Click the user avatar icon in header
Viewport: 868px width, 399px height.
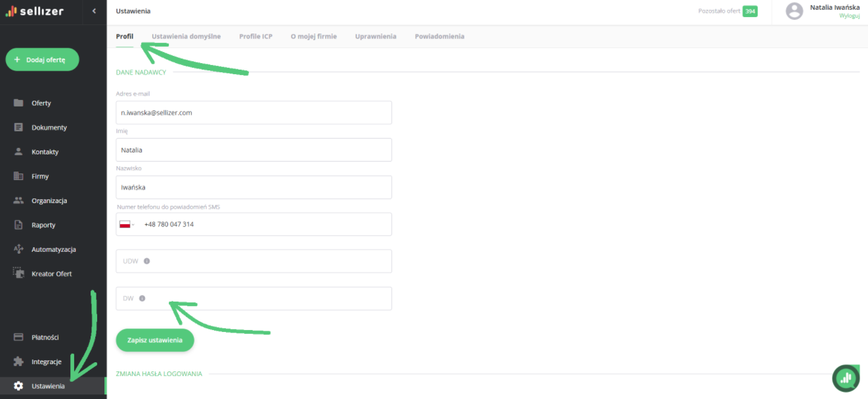[794, 11]
